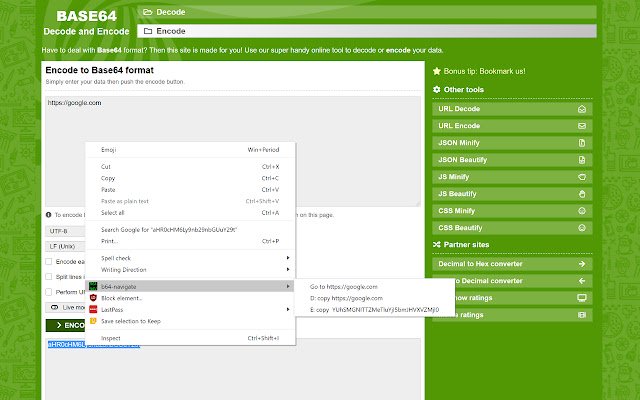Screen dimensions: 640x400
Task: Click Go to https://google.com submenu item
Action: click(375, 287)
